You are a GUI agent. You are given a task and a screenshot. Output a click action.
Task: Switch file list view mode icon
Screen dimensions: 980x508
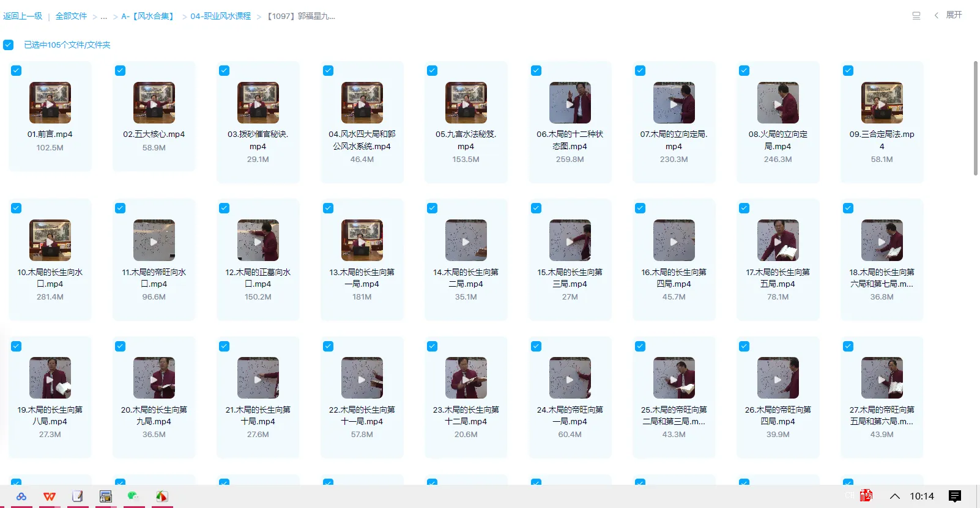[916, 16]
